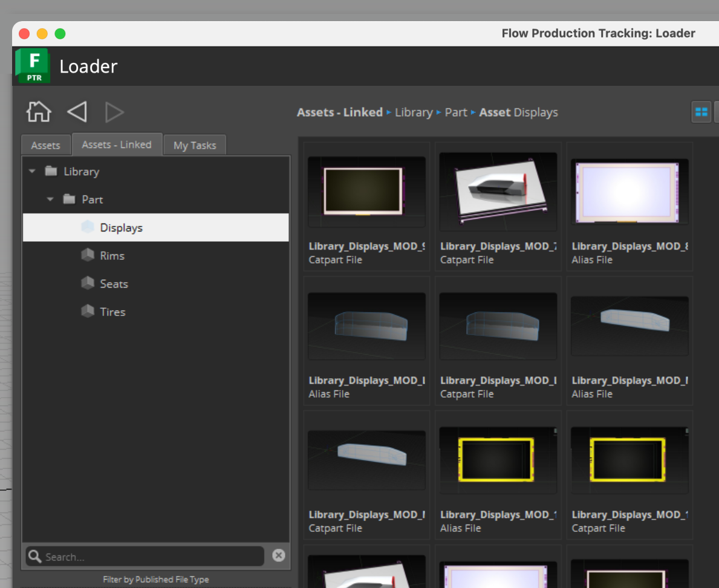Switch to the My Tasks tab
Image resolution: width=719 pixels, height=588 pixels.
[195, 145]
